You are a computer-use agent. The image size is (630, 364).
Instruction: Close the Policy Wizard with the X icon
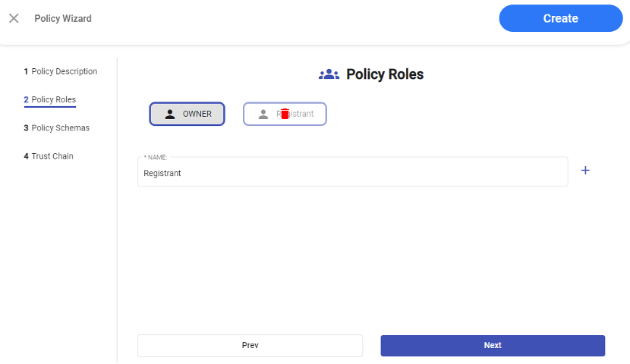point(14,18)
